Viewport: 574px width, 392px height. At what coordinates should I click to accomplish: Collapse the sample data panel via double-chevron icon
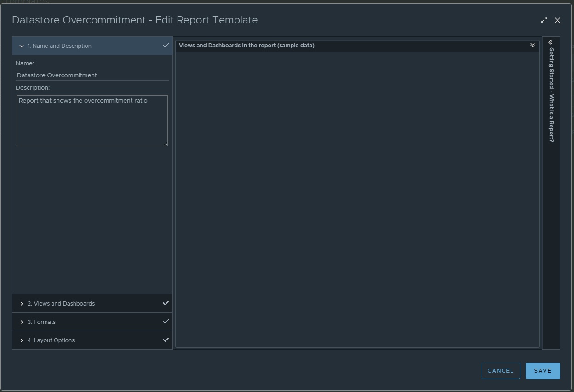(x=532, y=46)
